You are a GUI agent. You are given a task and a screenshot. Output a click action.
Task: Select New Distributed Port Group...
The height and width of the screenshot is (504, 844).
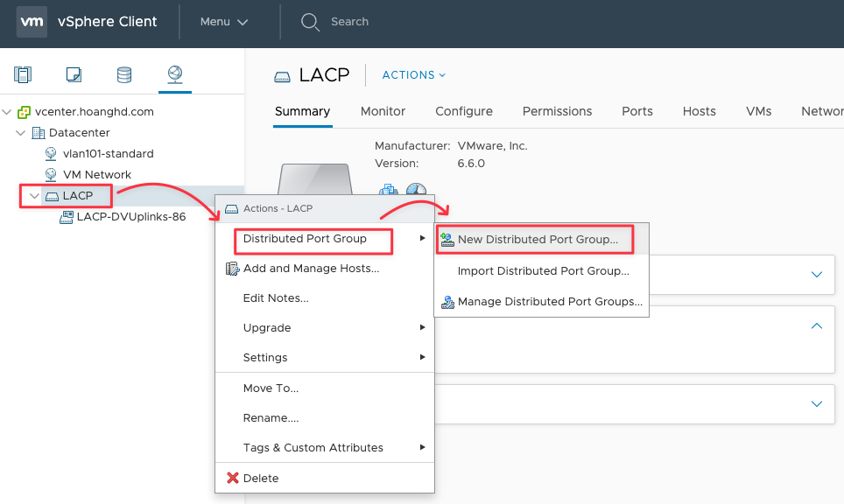pos(541,240)
